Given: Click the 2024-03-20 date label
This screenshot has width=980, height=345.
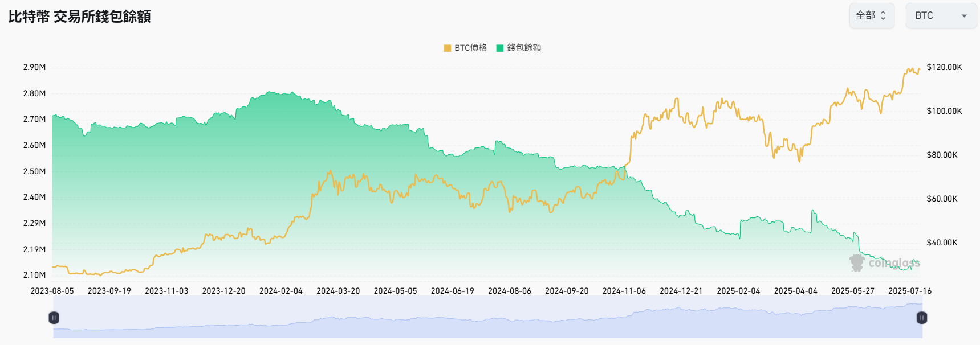Looking at the screenshot, I should click(x=338, y=291).
